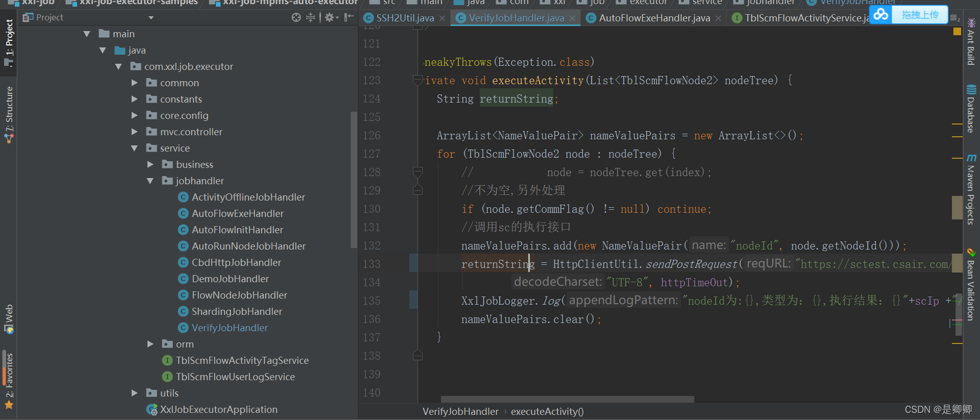The image size is (980, 420).
Task: Switch to SSH2Util.java editor tab
Action: point(405,18)
